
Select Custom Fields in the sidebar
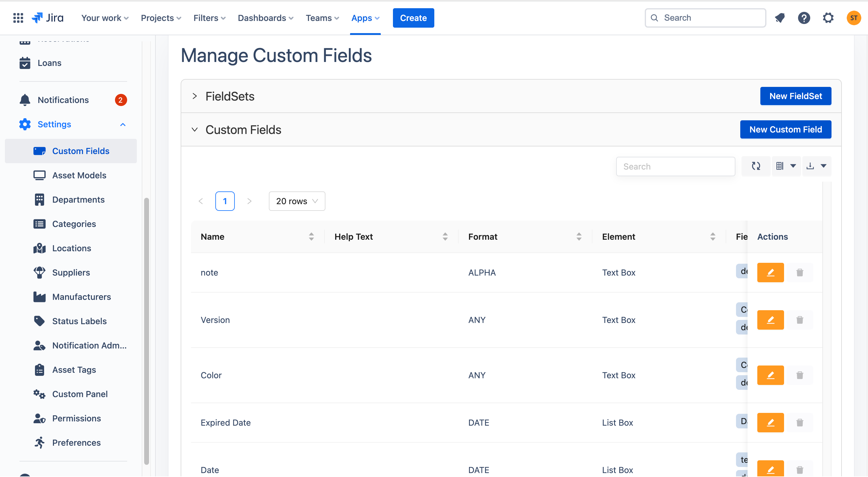71,151
